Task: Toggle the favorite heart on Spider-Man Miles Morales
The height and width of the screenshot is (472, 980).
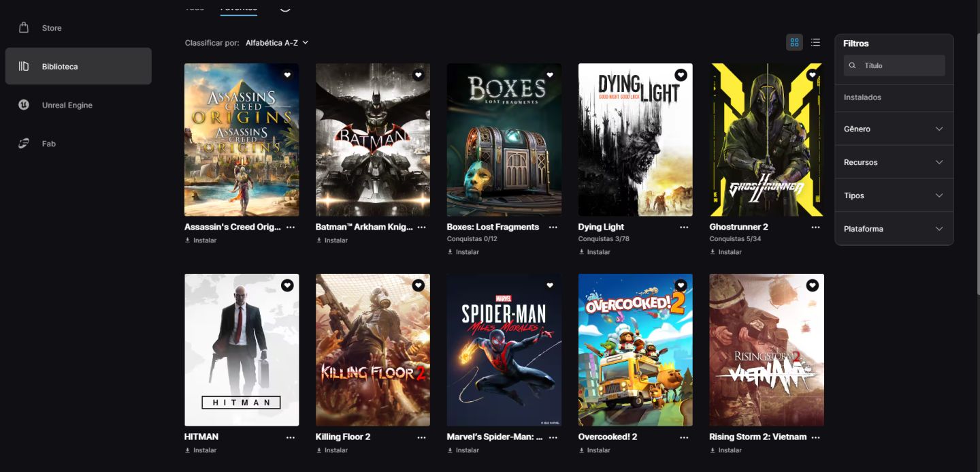Action: click(550, 285)
